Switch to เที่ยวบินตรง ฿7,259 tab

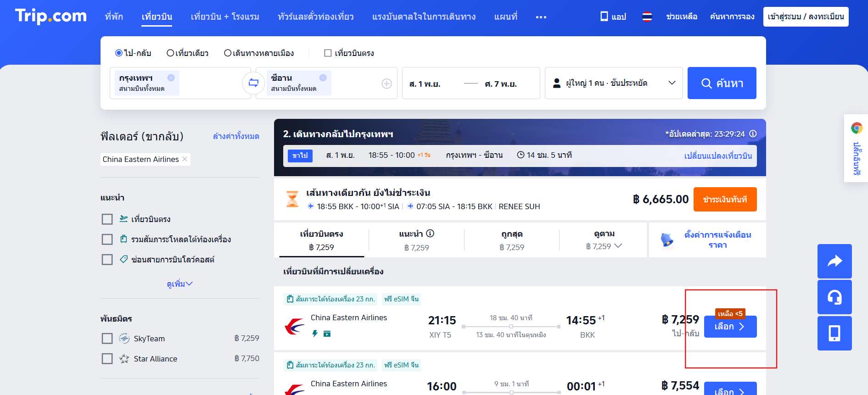coord(321,240)
